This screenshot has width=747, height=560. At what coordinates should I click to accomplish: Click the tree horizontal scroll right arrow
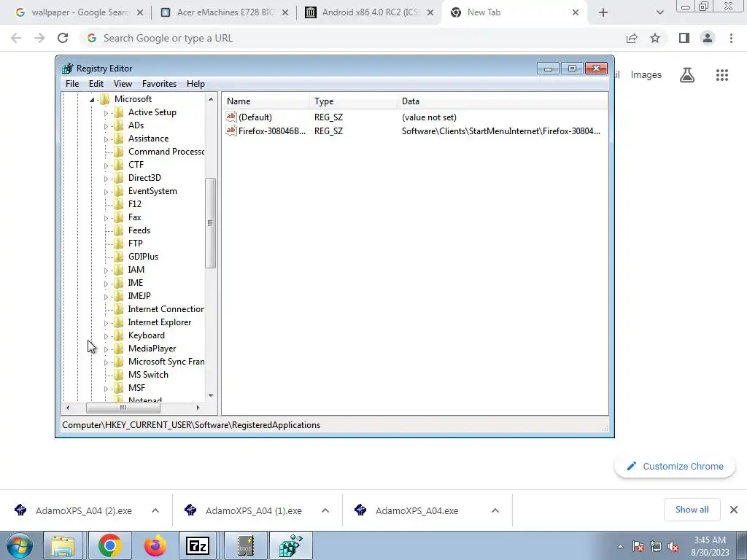click(x=198, y=408)
